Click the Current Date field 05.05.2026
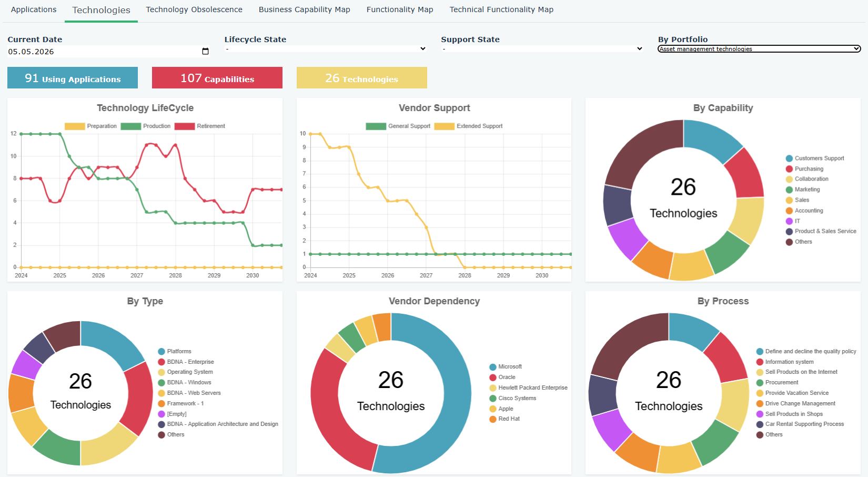 click(109, 52)
